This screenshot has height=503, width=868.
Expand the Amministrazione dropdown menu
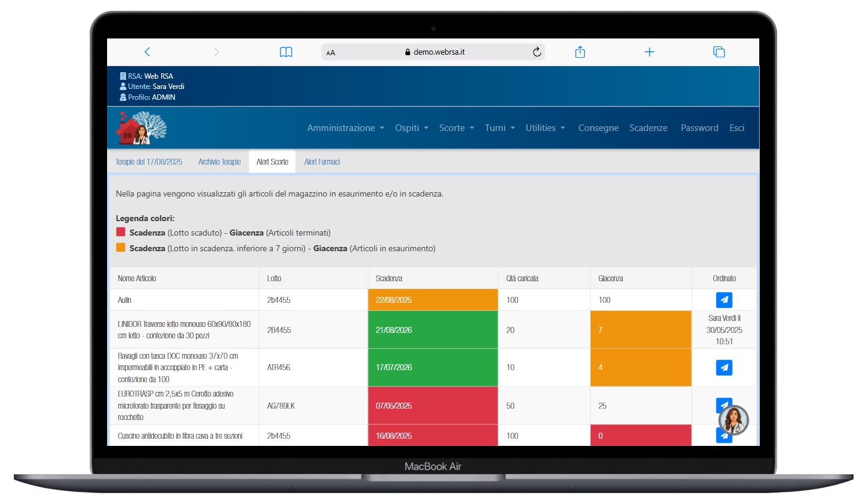coord(345,128)
